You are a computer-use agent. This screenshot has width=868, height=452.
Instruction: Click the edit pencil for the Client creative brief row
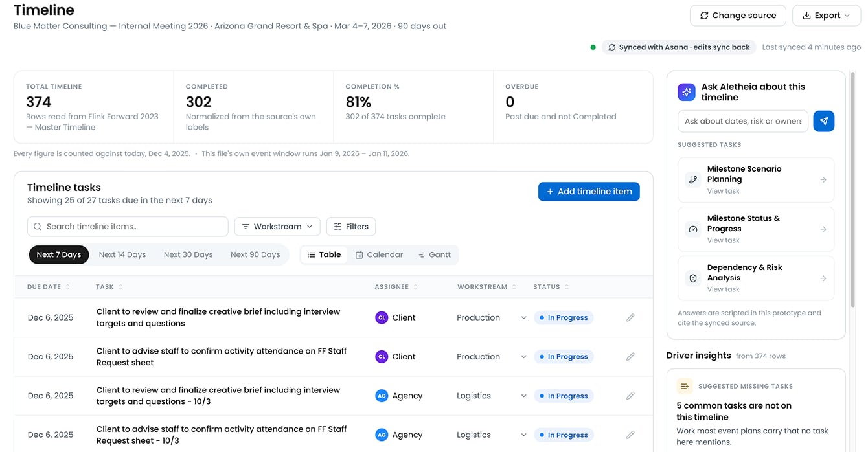[630, 318]
